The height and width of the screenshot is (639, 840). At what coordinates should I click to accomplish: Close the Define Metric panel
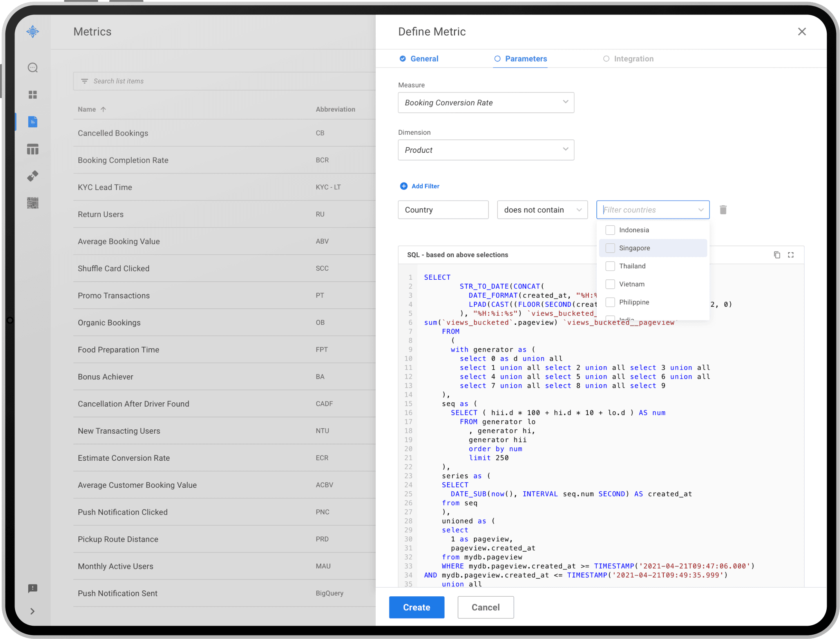coord(802,32)
